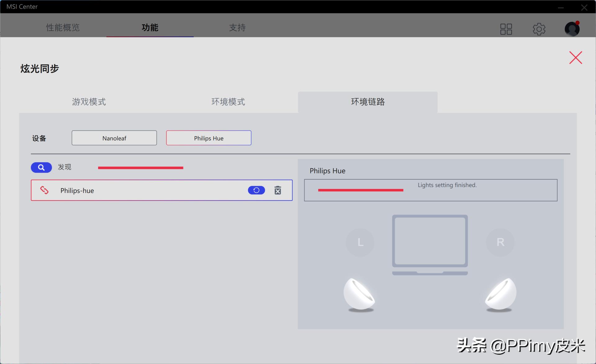Open MSI Center settings via gear icon
Image resolution: width=596 pixels, height=364 pixels.
(539, 29)
